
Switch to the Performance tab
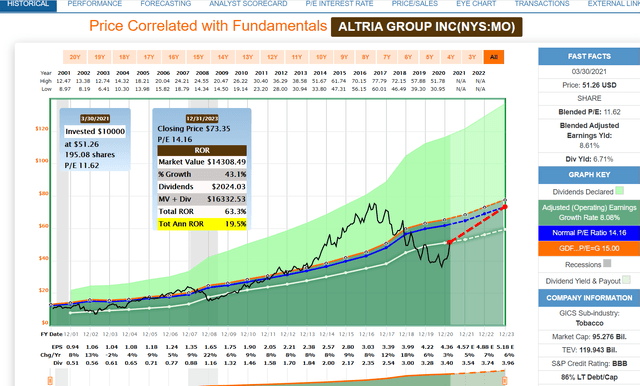click(95, 4)
